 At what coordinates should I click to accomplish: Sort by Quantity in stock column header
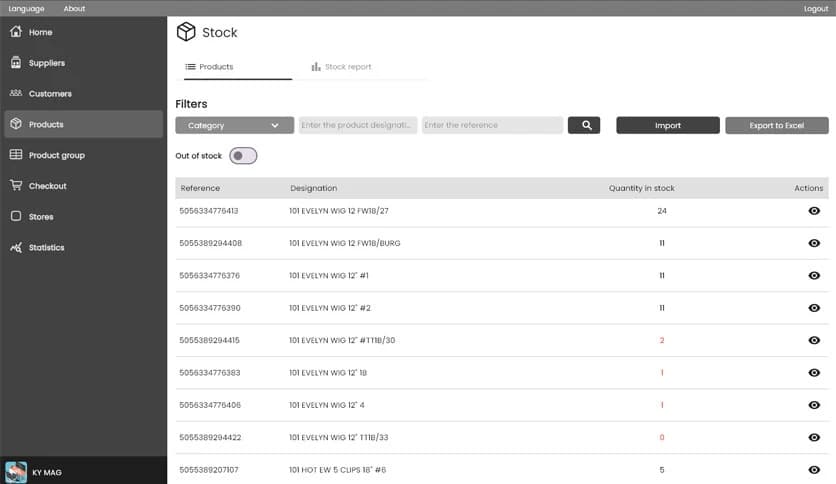click(641, 188)
